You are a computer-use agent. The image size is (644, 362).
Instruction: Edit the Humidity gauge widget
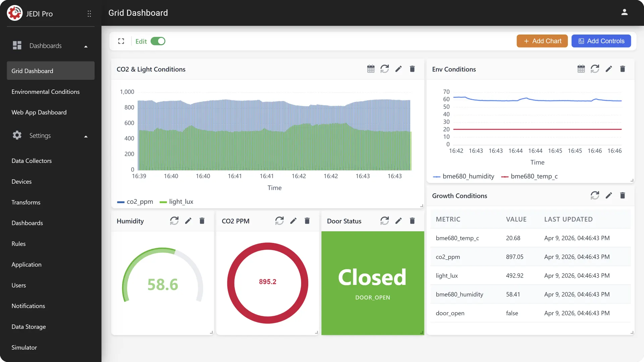[188, 221]
